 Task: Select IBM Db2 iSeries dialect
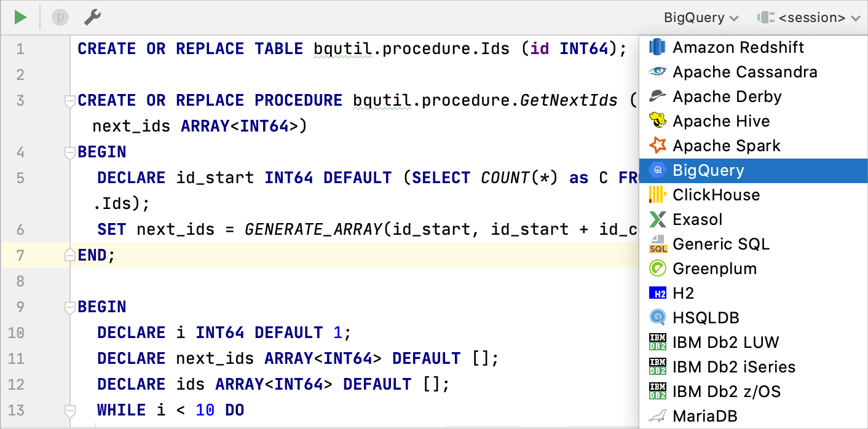(x=754, y=367)
